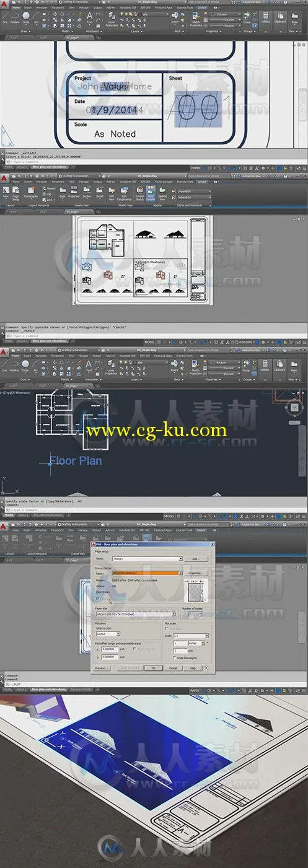Select the Line tool in 03_Begin window
The height and width of the screenshot is (868, 308).
[x=5, y=19]
